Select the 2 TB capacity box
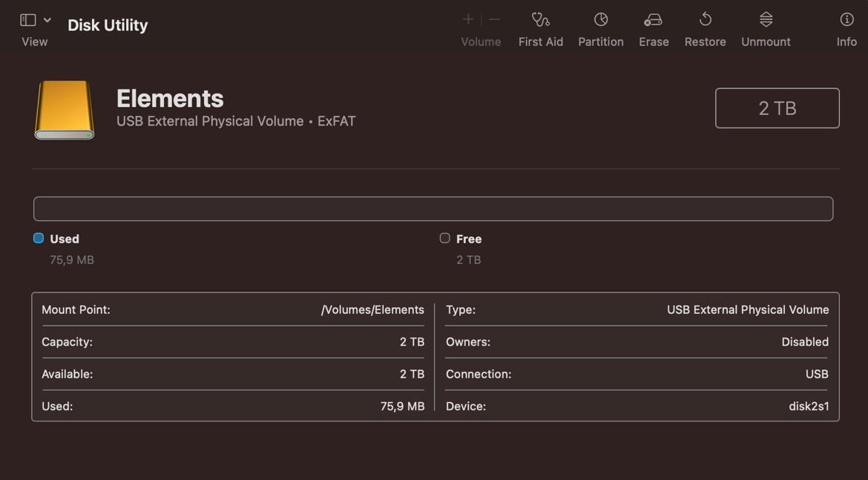Viewport: 868px width, 480px height. tap(777, 108)
